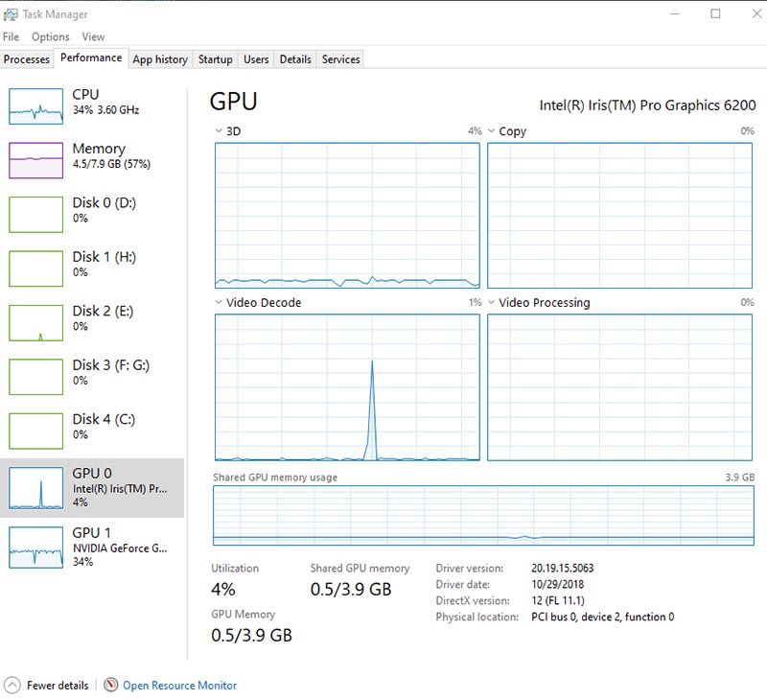Viewport: 767px width, 700px height.
Task: Select Disk 4 (C:) graph icon
Action: pos(35,430)
